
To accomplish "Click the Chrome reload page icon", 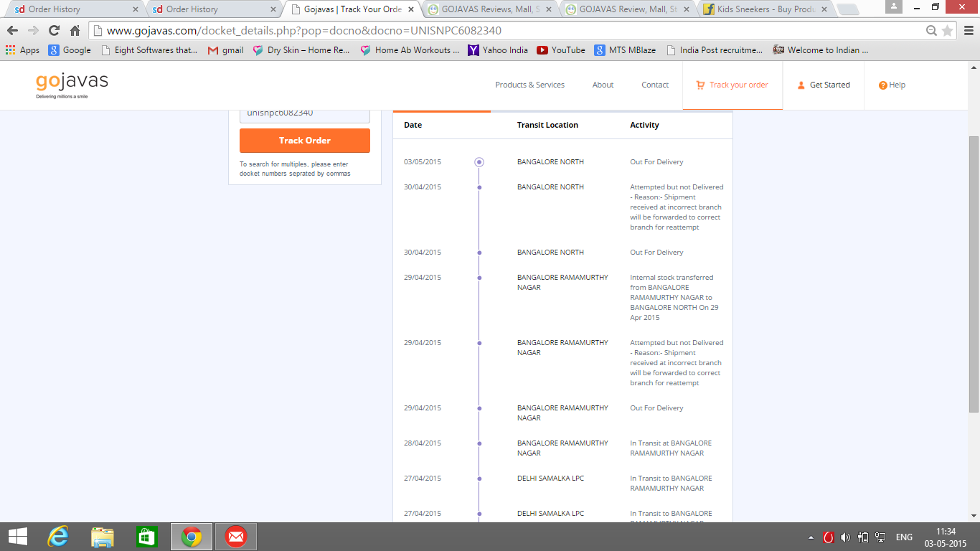I will pos(54,31).
